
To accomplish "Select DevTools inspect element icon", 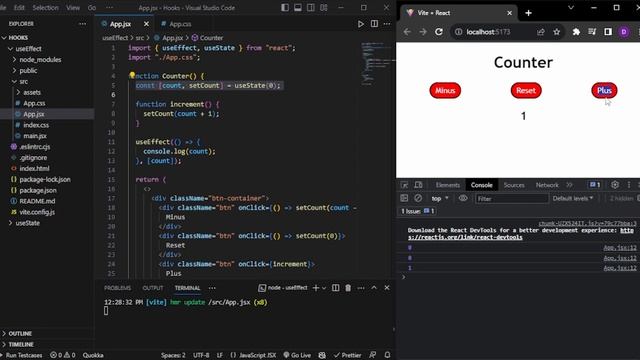I will [x=404, y=185].
